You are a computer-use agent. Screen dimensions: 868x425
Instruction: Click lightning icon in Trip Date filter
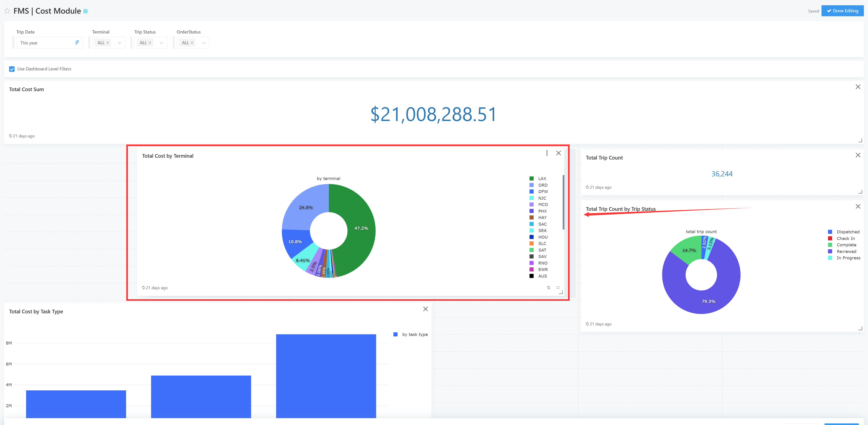pos(77,42)
